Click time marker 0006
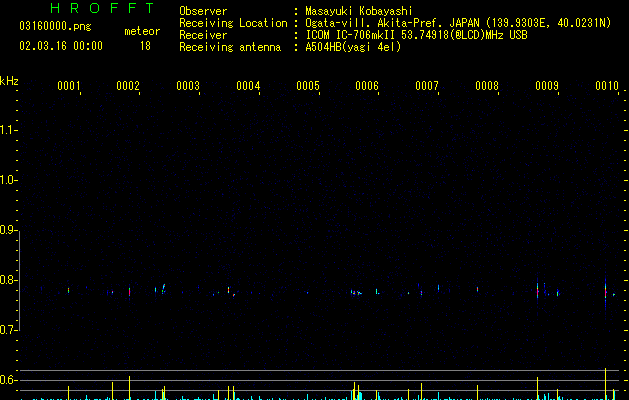 tap(367, 86)
